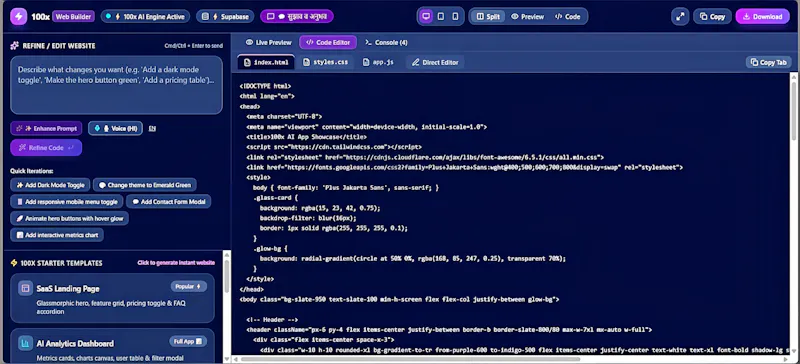Click 'Click to generate instant website' text

[176, 263]
